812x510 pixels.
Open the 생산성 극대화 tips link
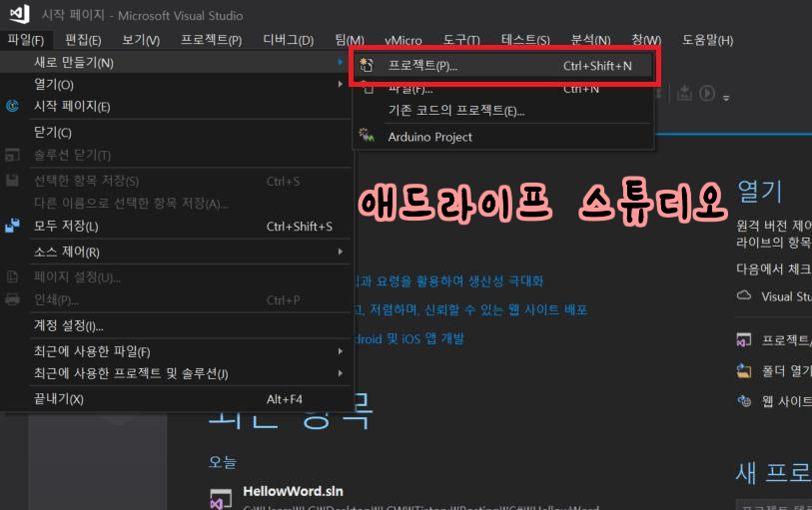(x=447, y=280)
